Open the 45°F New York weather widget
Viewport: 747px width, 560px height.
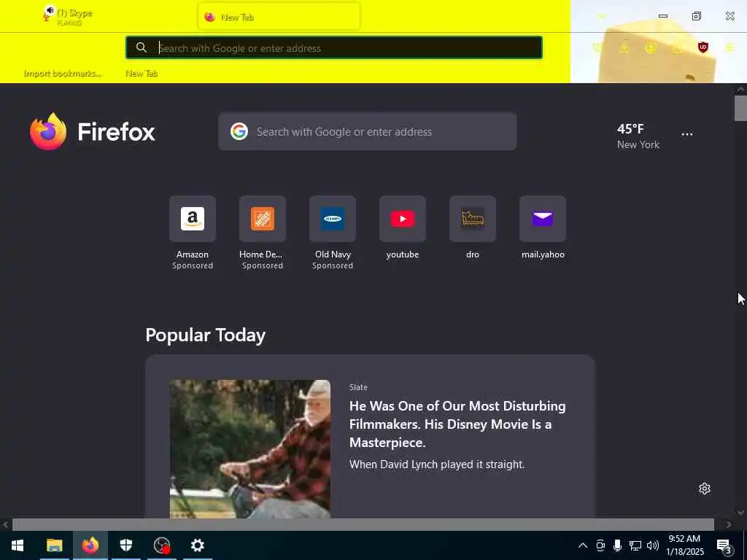tap(638, 136)
